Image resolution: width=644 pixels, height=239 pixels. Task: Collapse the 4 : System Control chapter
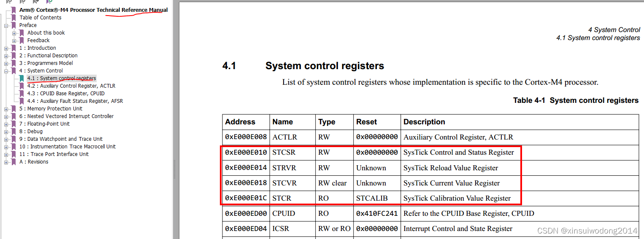pyautogui.click(x=6, y=71)
